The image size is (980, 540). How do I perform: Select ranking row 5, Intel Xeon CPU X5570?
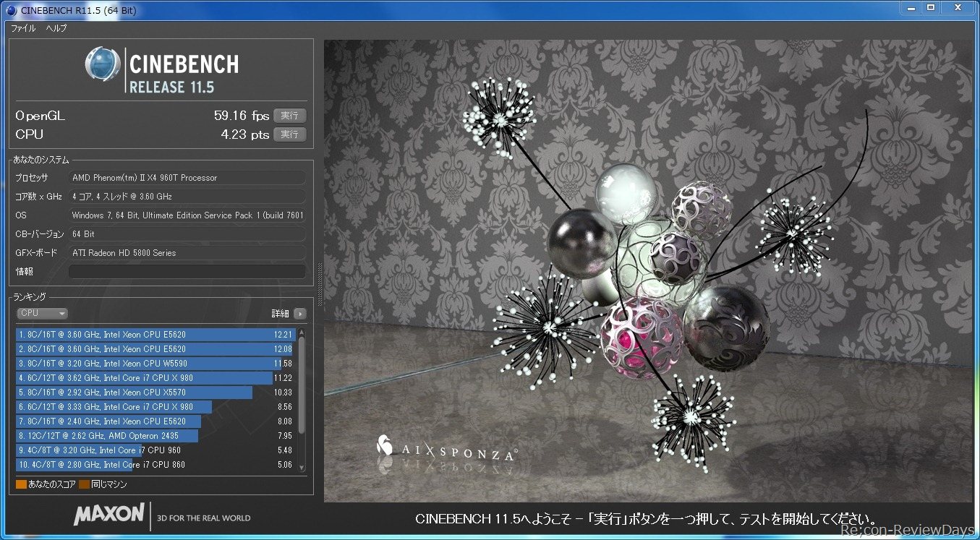click(x=155, y=393)
